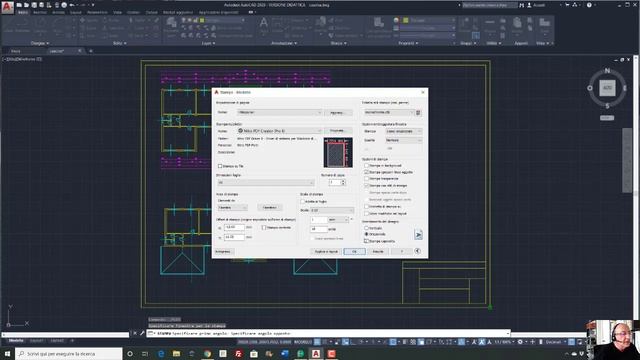
Task: Click the Cortana circle icon in the taskbar
Action: point(130,353)
